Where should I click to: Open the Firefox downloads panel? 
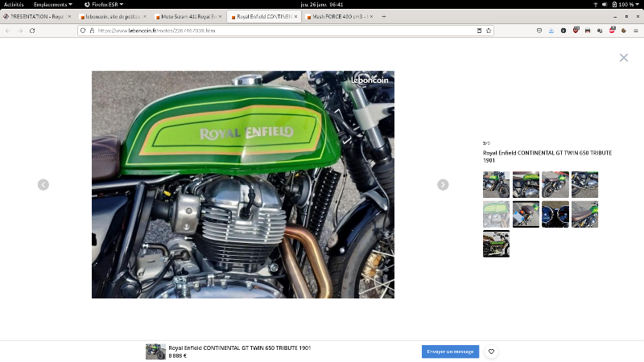(551, 31)
